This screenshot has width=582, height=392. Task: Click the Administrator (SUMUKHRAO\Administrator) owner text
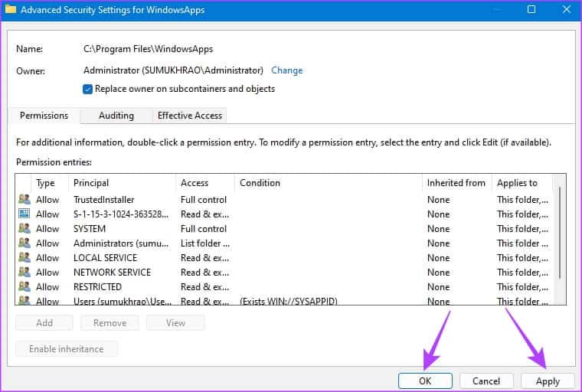tap(173, 70)
